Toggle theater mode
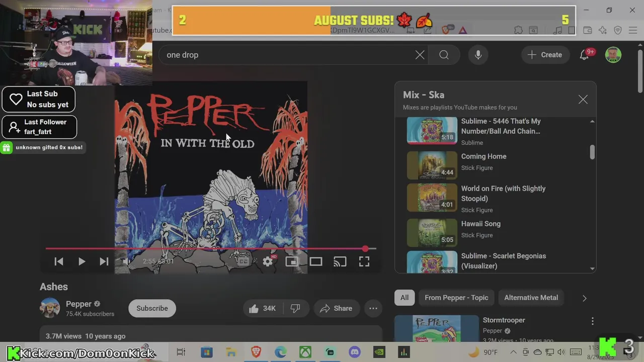Screen dimensions: 644x362 [316, 261]
